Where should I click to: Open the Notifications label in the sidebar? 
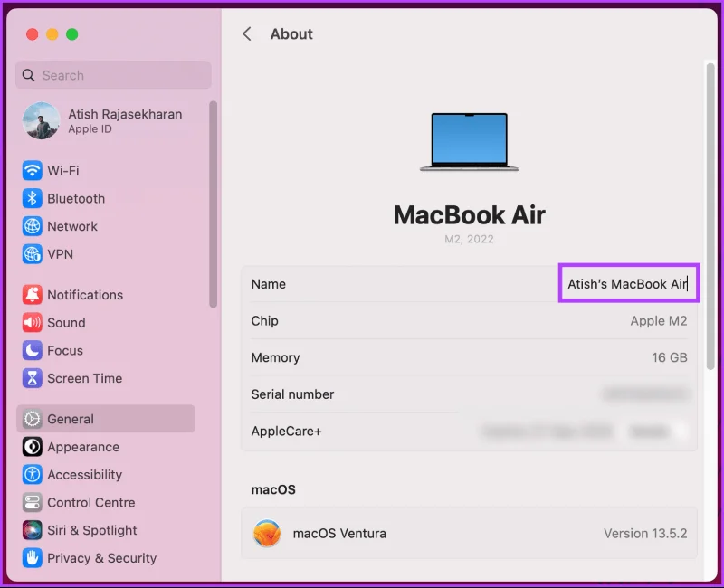[85, 295]
